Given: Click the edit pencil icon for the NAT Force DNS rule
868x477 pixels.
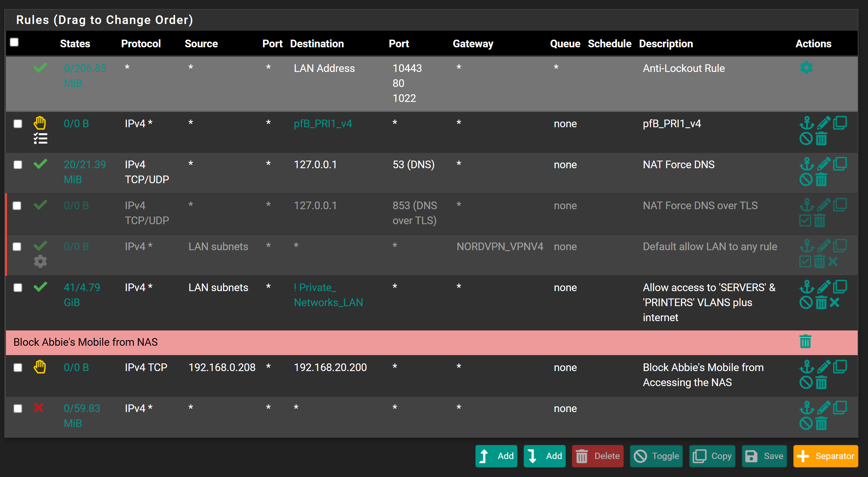Looking at the screenshot, I should (x=823, y=164).
